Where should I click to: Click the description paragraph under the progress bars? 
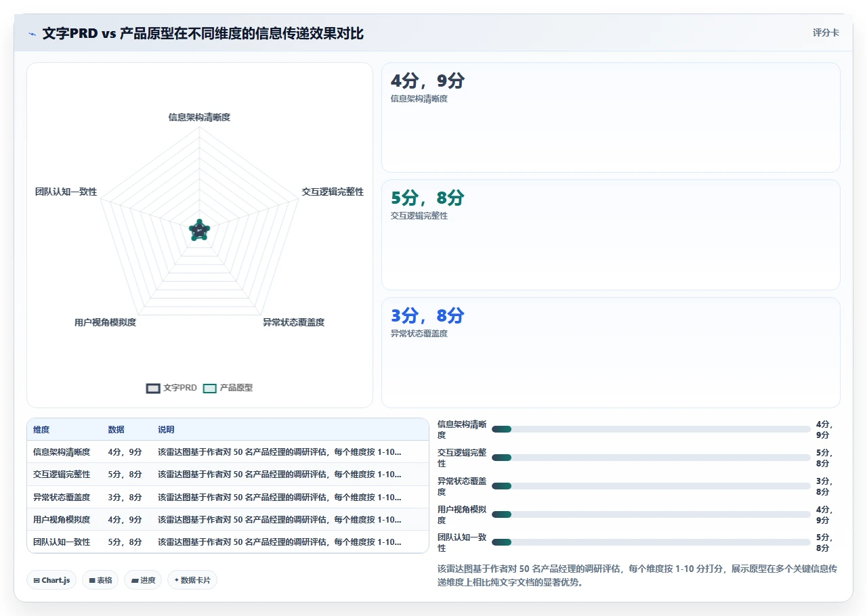(x=638, y=575)
